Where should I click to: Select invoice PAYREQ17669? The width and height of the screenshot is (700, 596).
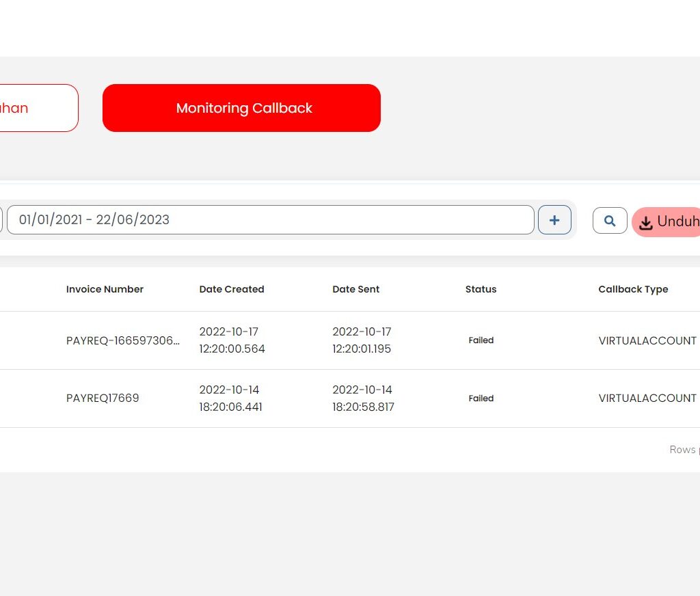coord(103,398)
